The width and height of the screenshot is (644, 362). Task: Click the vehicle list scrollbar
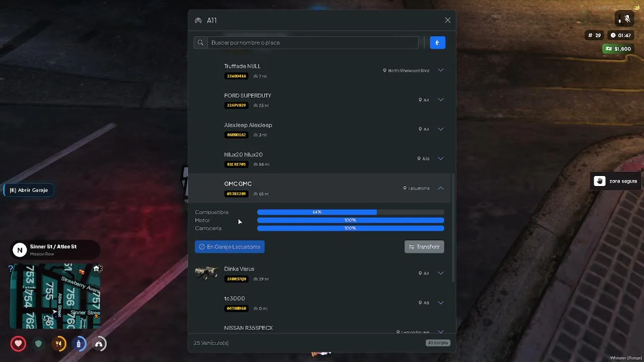click(x=453, y=228)
